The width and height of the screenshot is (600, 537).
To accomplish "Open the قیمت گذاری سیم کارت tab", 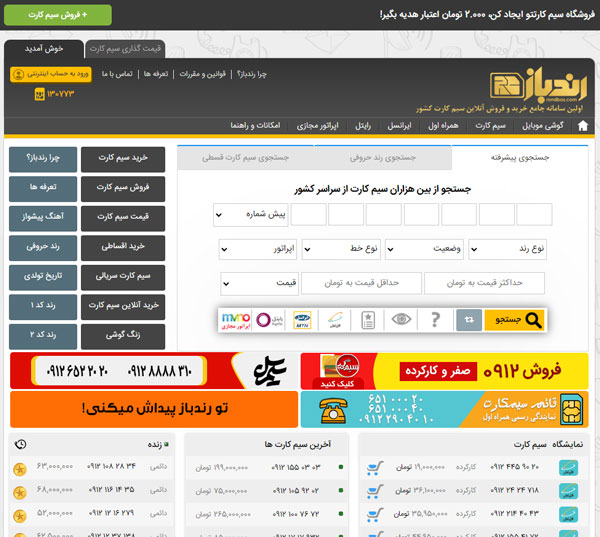I will click(125, 49).
